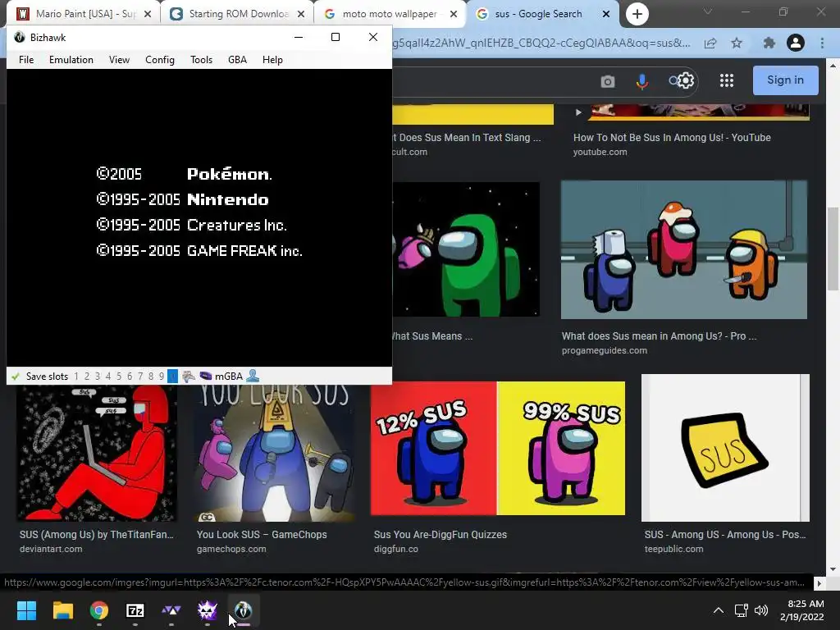Open Sus You Are-DiggFun Quizzes link

click(x=441, y=534)
